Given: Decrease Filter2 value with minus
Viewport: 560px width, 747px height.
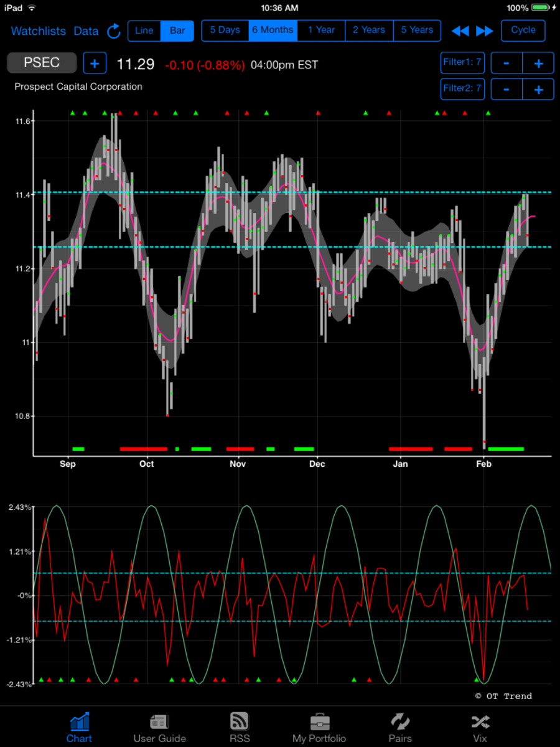Looking at the screenshot, I should click(x=506, y=89).
